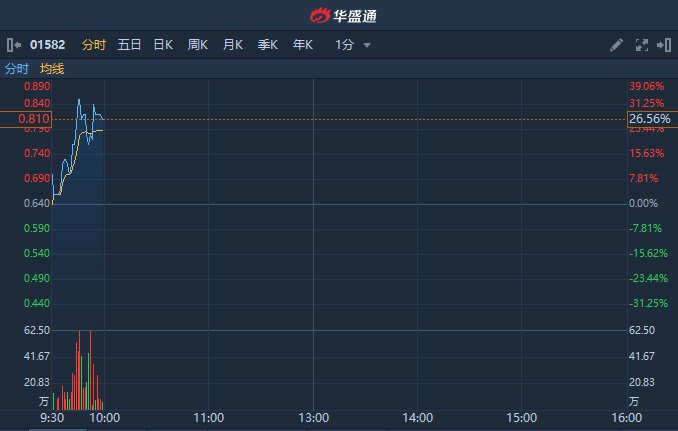Select the 周K chart tab
Viewport: 678px width, 431px height.
pos(198,45)
